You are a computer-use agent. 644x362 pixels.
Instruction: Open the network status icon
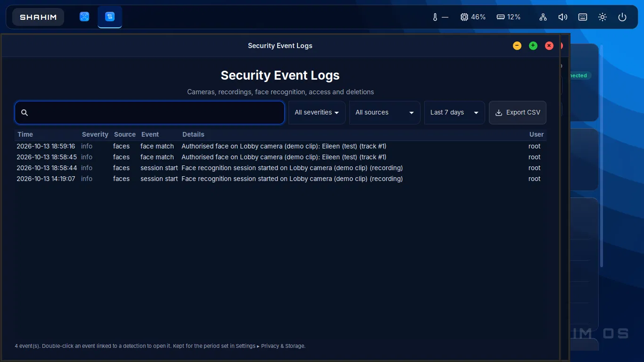543,17
